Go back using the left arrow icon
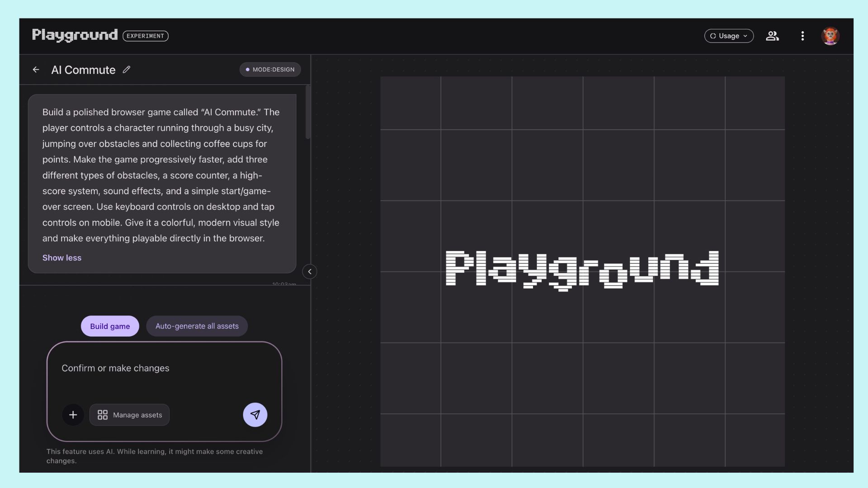868x488 pixels. coord(36,70)
